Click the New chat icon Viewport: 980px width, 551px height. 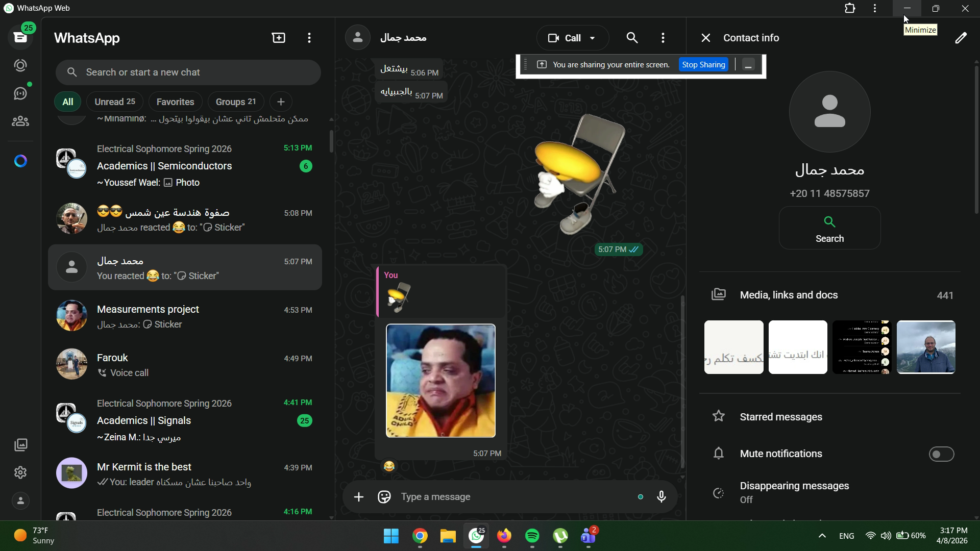[x=279, y=38]
